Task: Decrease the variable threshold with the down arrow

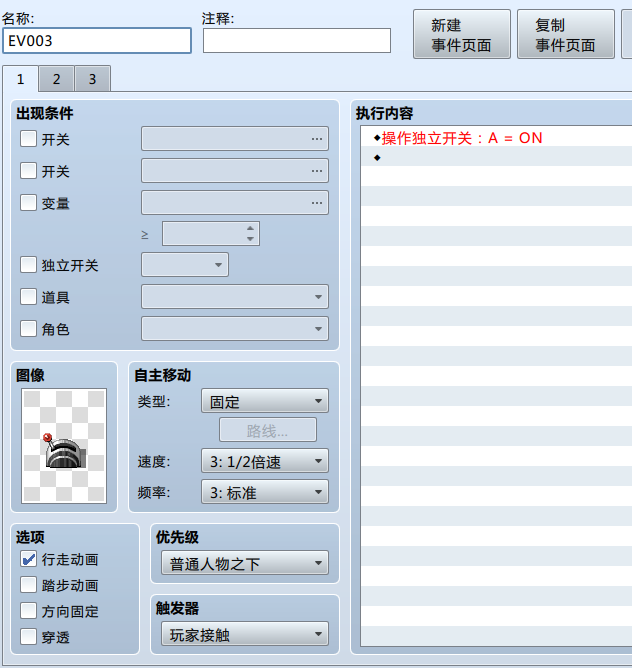Action: coord(251,239)
